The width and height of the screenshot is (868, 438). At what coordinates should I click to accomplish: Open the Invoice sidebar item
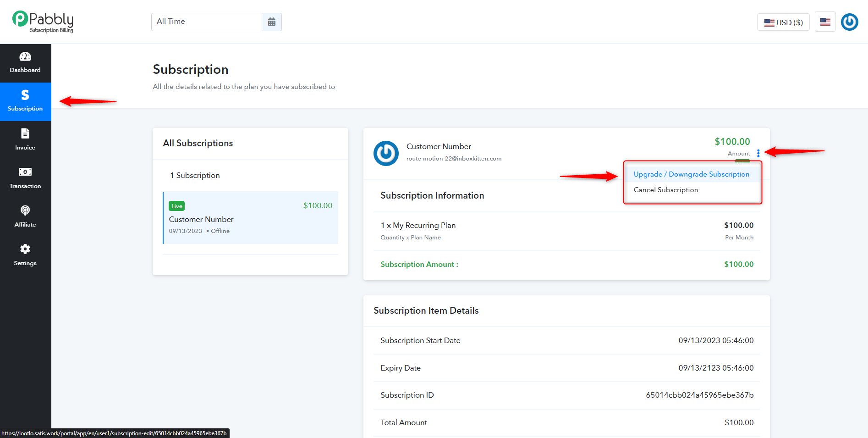[x=25, y=140]
